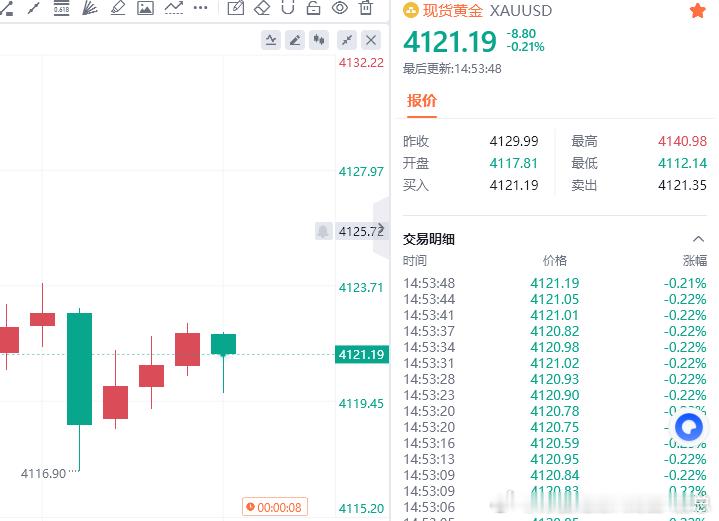Screen dimensions: 719x521
Task: Click the 14:53:48 trade row time
Action: (x=429, y=283)
